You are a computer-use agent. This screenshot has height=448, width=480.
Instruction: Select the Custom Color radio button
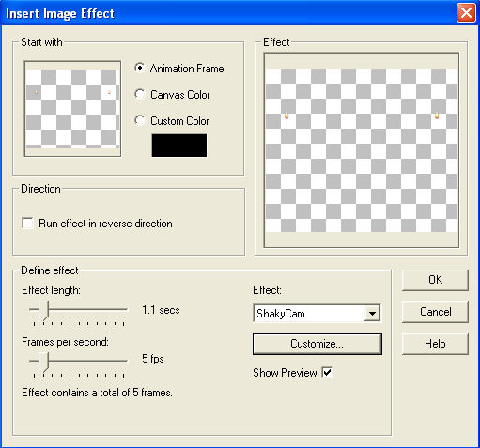coord(140,120)
